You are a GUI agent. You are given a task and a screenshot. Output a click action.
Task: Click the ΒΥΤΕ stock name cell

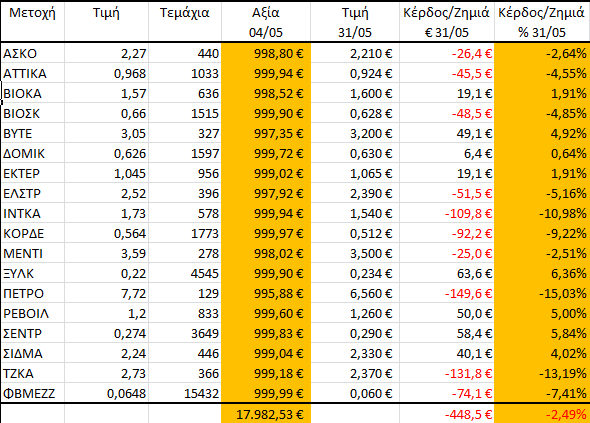click(x=33, y=134)
